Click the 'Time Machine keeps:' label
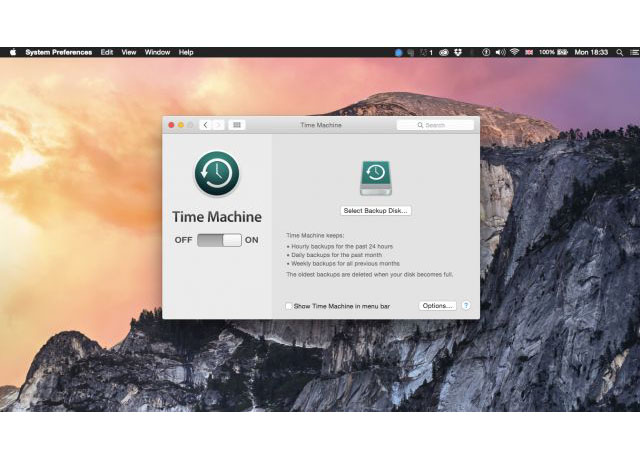The height and width of the screenshot is (460, 640). [315, 236]
